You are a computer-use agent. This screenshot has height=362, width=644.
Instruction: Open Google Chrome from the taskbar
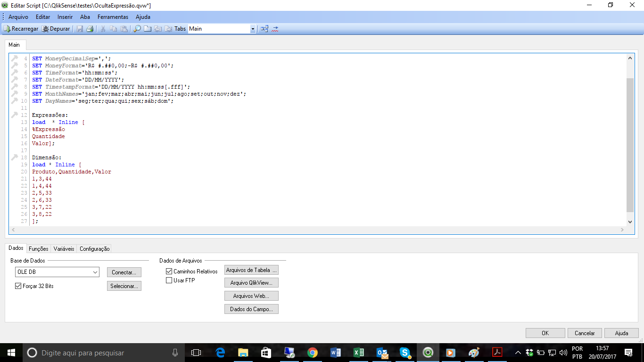(x=312, y=353)
